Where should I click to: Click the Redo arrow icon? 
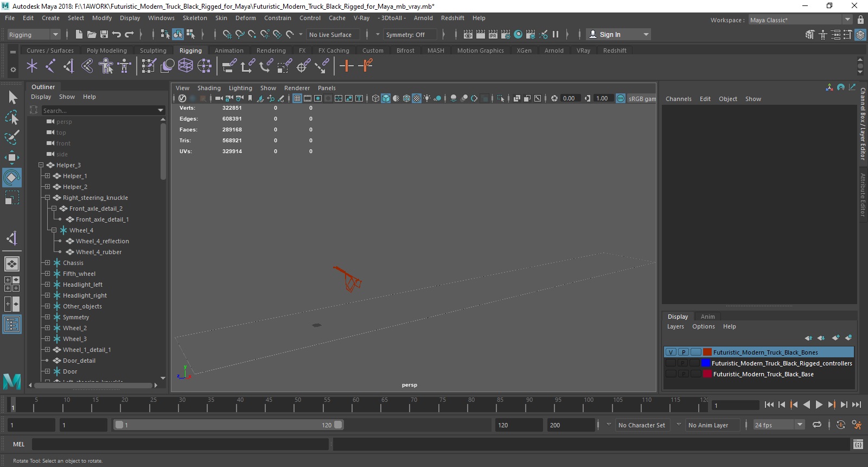click(x=129, y=34)
